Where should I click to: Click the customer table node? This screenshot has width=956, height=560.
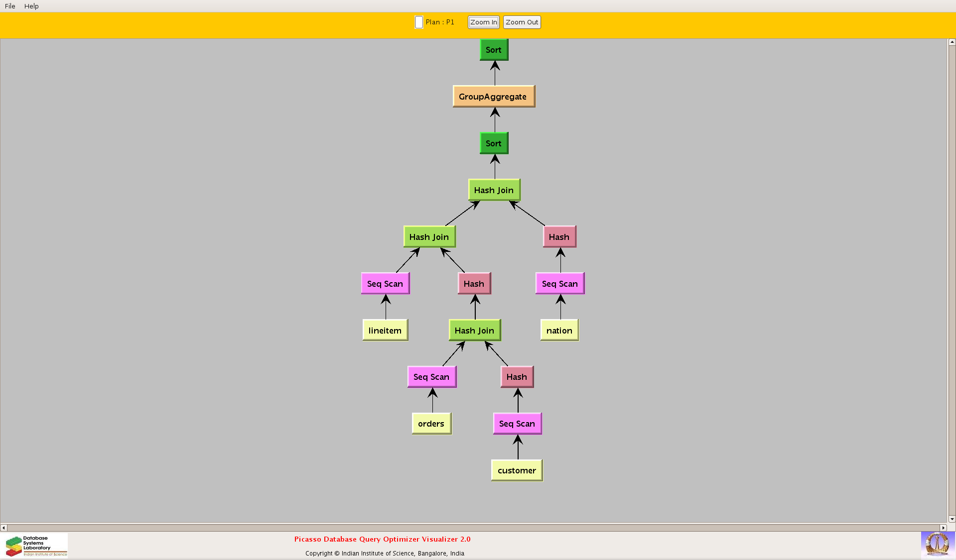[x=517, y=470]
